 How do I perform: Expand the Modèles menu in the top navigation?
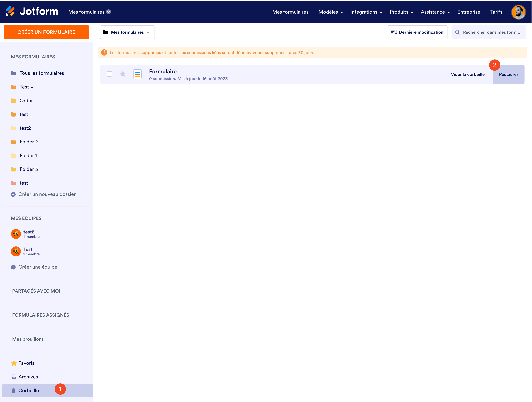(330, 12)
